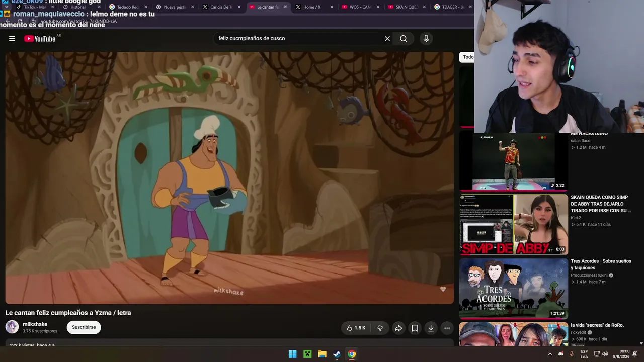Switch to the Caricia De Ti X tab
Viewport: 644px width, 362px height.
tap(220, 7)
